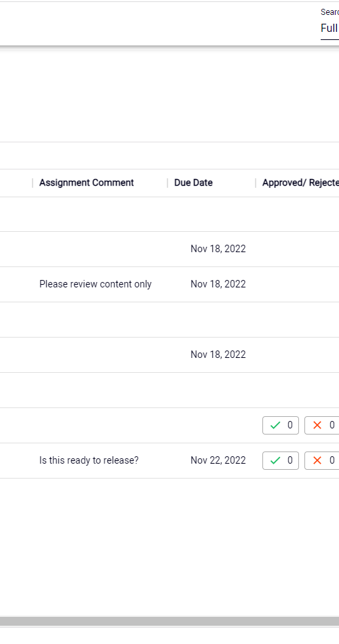The image size is (339, 644).
Task: Select the Please review content only comment
Action: pyautogui.click(x=96, y=284)
